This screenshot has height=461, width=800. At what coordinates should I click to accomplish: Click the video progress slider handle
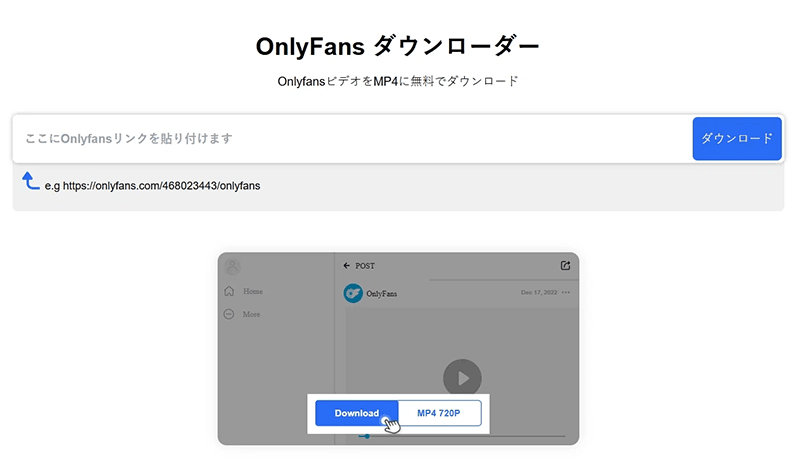click(x=366, y=436)
